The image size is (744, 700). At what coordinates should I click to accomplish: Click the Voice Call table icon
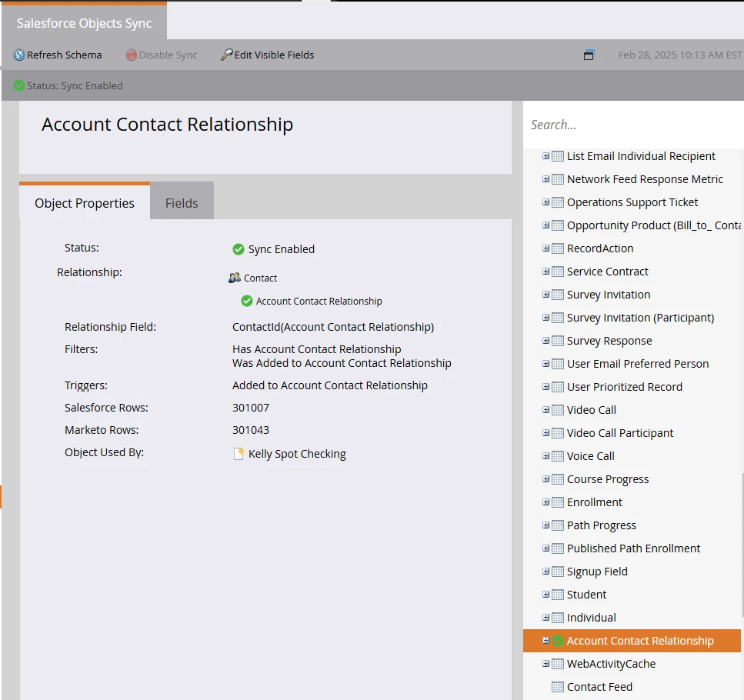[558, 456]
